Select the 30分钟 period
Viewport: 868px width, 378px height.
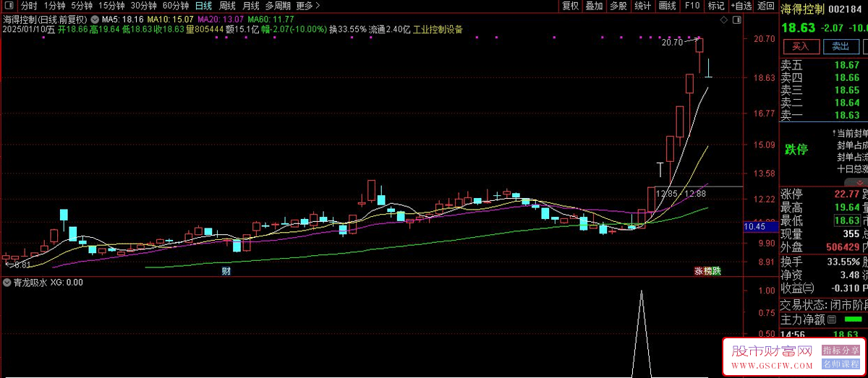click(x=143, y=6)
